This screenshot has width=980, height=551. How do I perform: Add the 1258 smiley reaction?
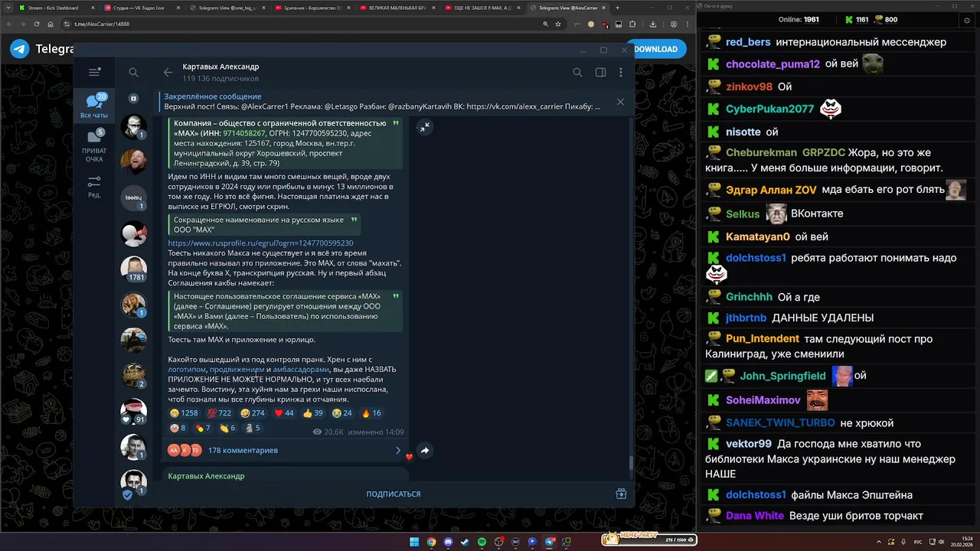pyautogui.click(x=184, y=413)
